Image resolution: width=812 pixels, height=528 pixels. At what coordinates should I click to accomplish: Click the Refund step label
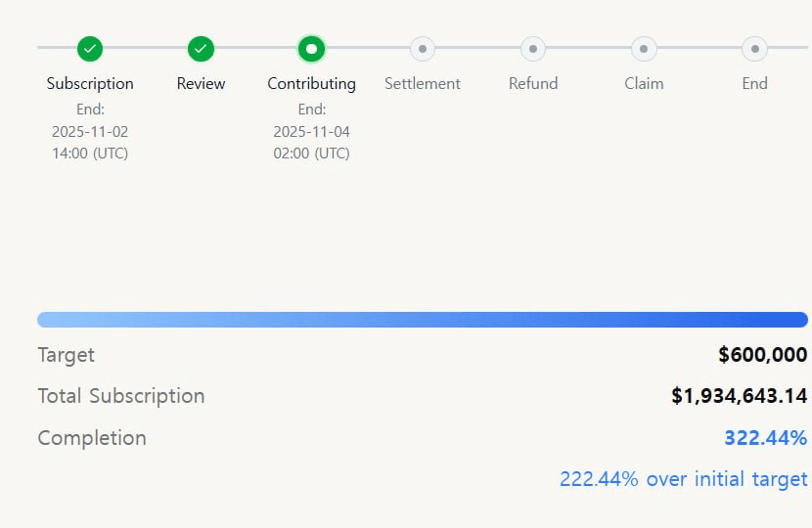533,83
